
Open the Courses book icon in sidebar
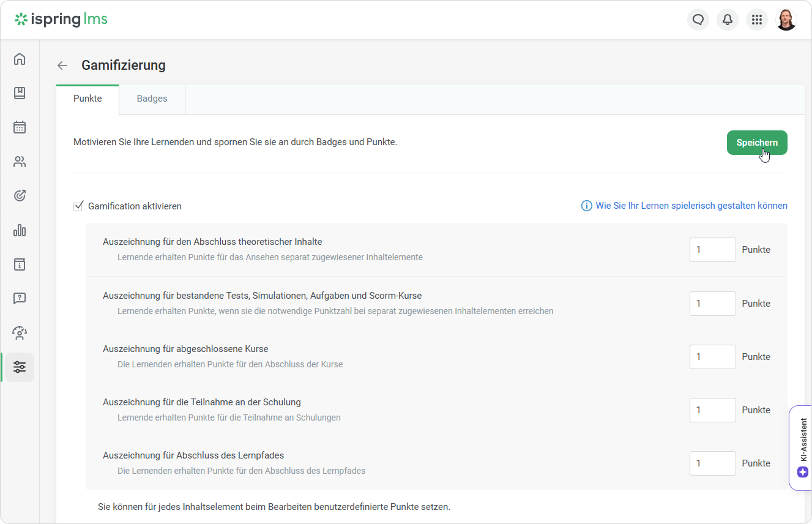coord(20,93)
